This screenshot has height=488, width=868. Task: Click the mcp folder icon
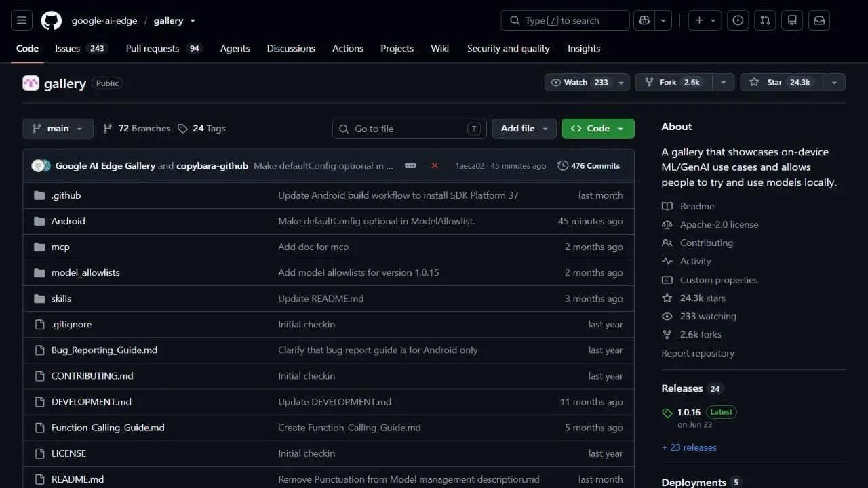coord(39,247)
